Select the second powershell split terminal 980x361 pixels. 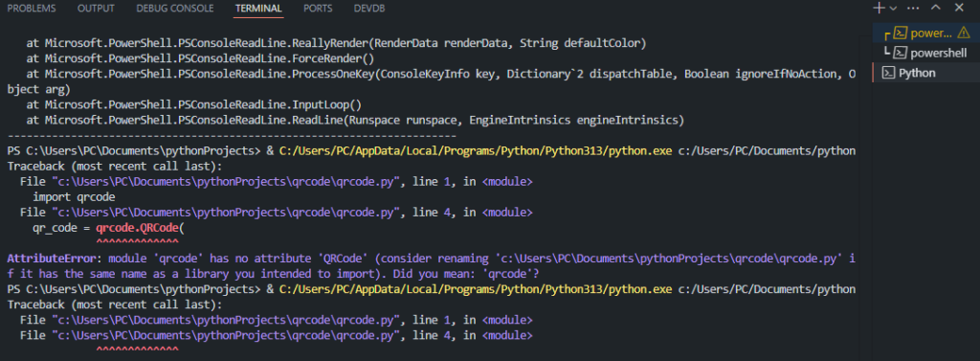926,53
